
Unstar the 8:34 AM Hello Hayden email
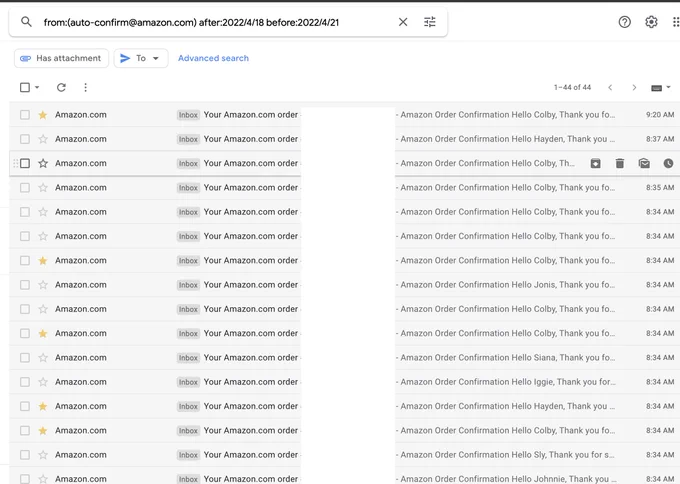coord(42,406)
